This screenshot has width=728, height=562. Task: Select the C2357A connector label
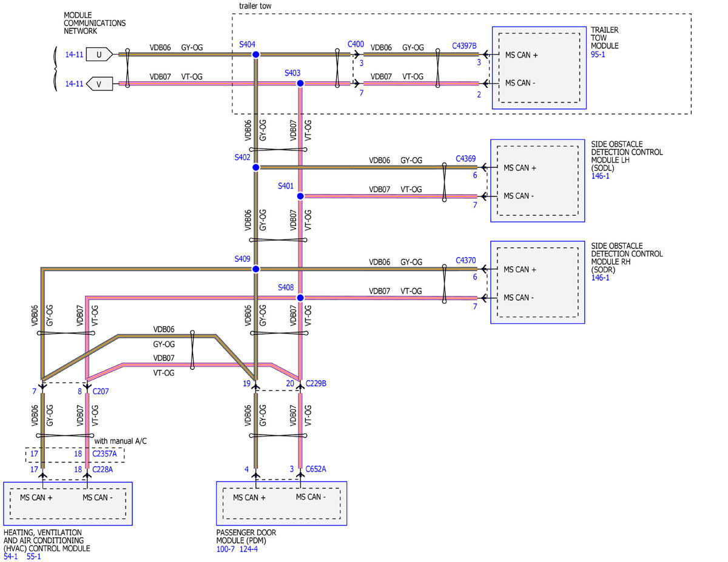click(x=104, y=453)
